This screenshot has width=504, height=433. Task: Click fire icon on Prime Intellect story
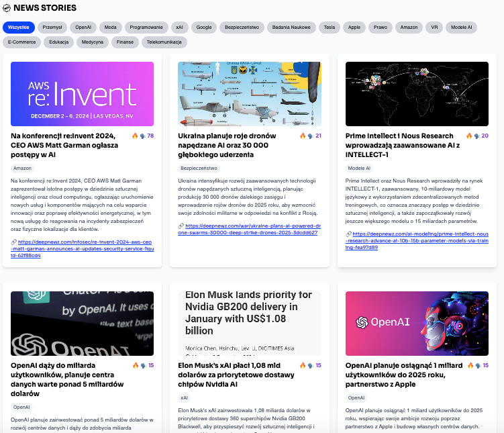point(469,136)
